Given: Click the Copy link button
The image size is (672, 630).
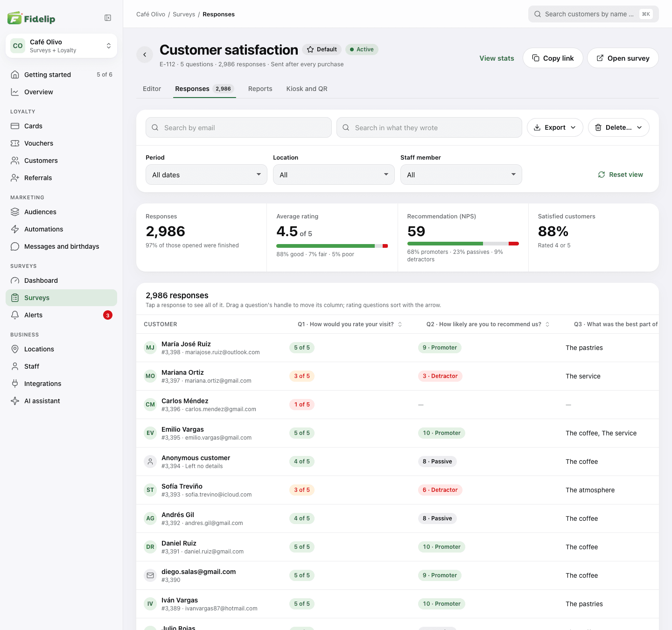Looking at the screenshot, I should point(553,58).
